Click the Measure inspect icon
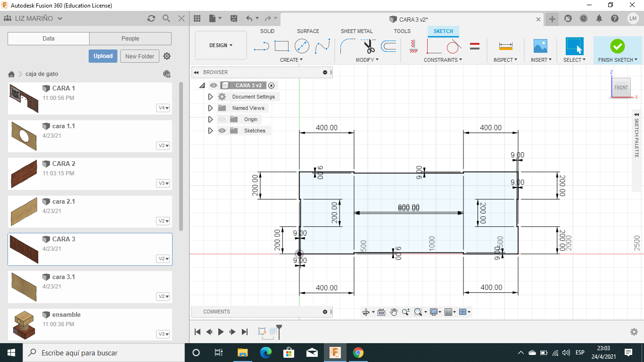Viewport: 644px width, 362px height. (x=505, y=46)
